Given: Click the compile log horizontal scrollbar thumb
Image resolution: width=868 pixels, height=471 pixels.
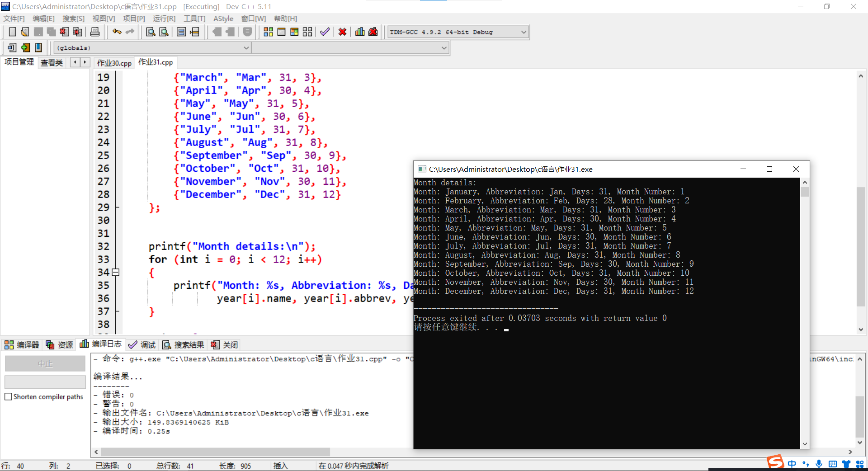Looking at the screenshot, I should [x=215, y=452].
